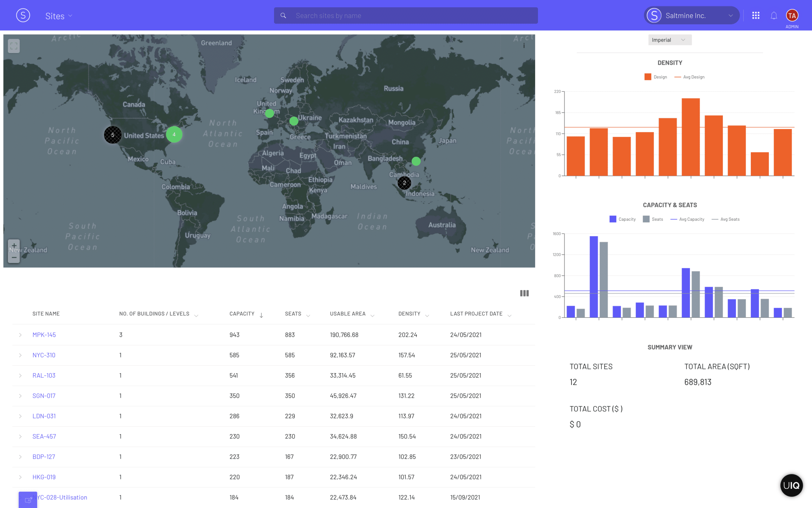Expand the BDP-127 row

point(20,457)
